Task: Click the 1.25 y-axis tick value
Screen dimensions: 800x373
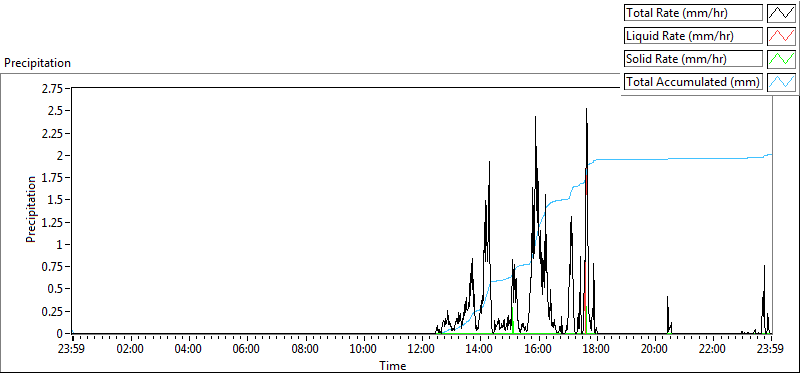Action: pyautogui.click(x=54, y=222)
